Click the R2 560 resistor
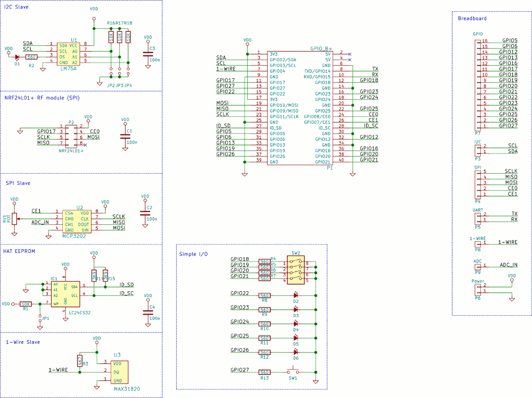Screen dimensions: 532x398 [31, 57]
